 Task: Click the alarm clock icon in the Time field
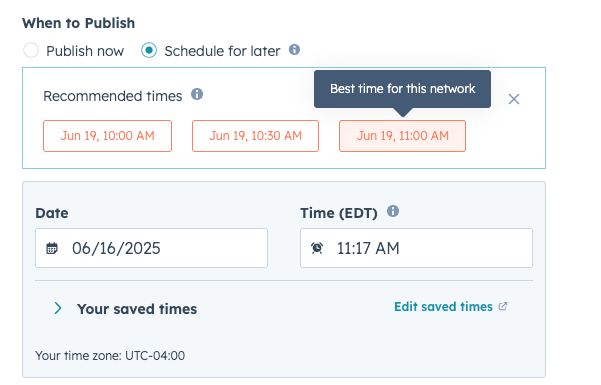[x=317, y=248]
